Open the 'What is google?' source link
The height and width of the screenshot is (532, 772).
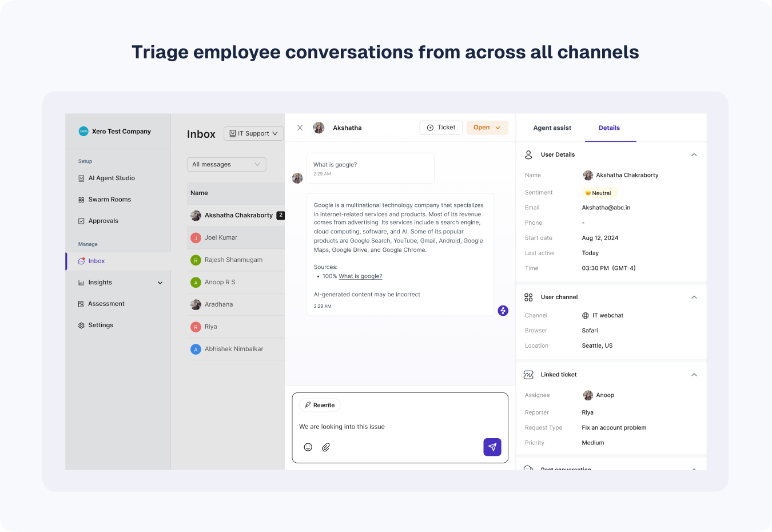pos(360,276)
